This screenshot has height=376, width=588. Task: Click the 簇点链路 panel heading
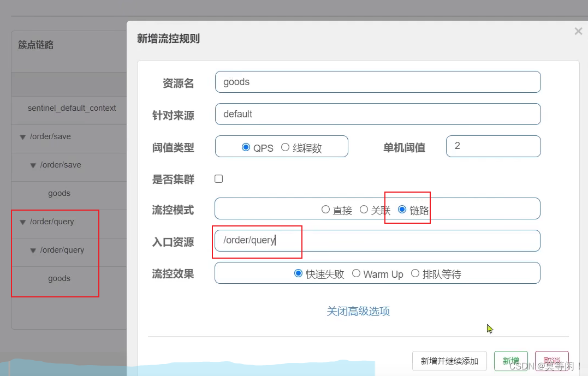pos(35,45)
